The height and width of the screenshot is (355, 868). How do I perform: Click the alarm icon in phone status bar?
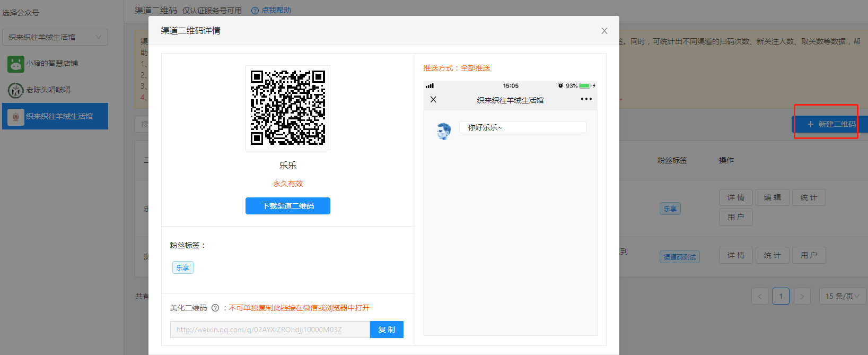click(x=560, y=85)
